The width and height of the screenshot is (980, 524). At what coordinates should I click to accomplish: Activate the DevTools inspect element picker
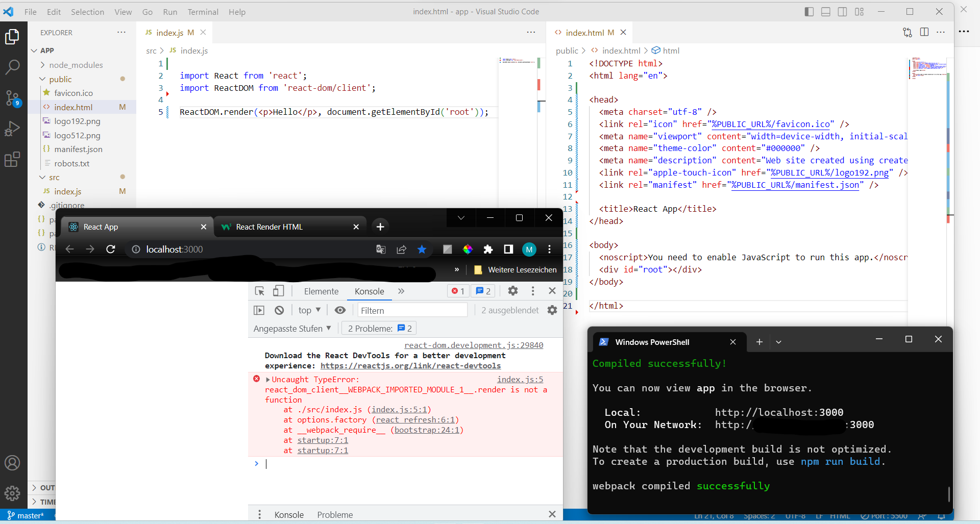click(x=259, y=291)
